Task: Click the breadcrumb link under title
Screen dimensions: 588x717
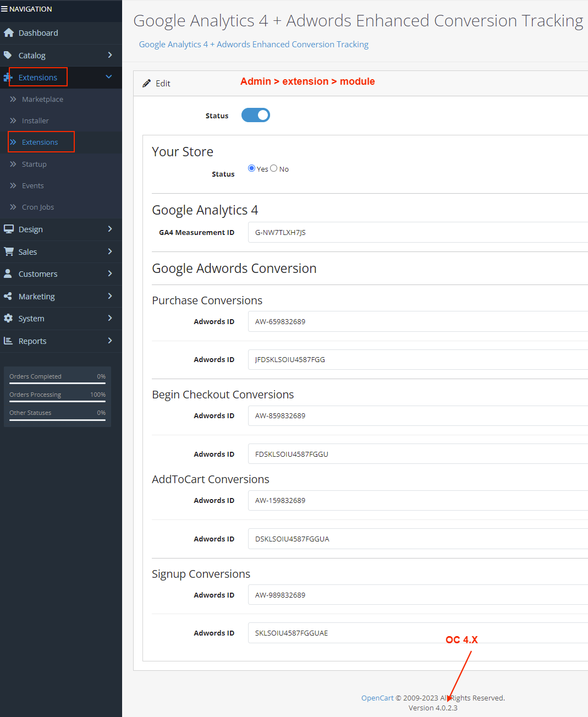Action: click(x=254, y=45)
